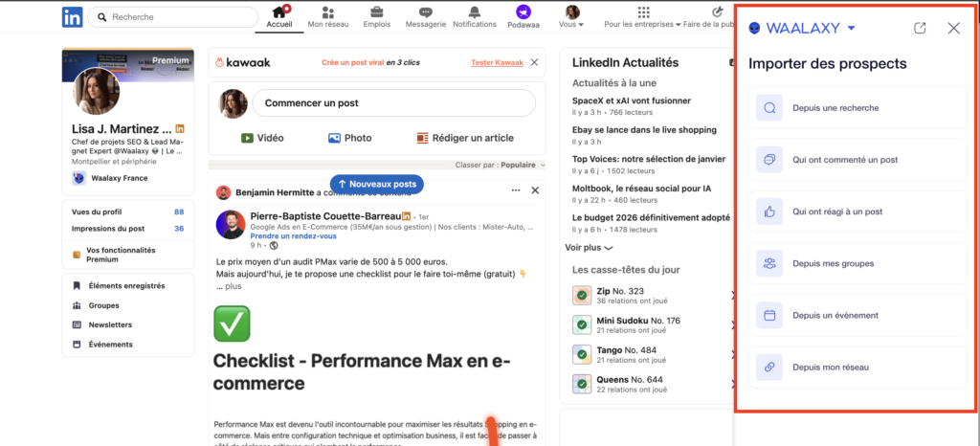Open Événements in left sidebar
Viewport: 980px width, 446px height.
click(102, 345)
